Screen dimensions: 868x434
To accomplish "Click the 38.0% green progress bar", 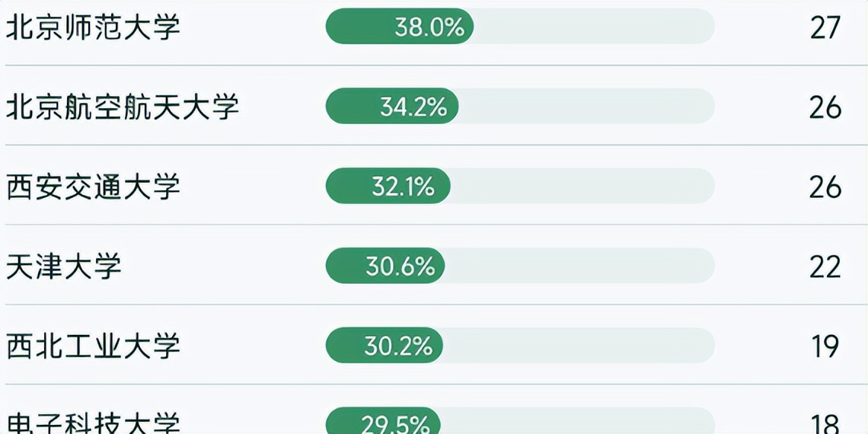I will click(x=400, y=27).
